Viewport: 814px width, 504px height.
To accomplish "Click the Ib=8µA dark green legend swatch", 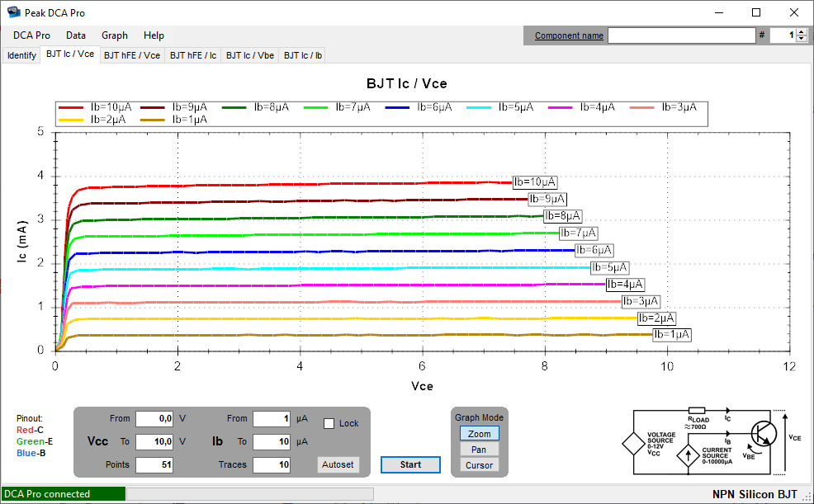I will tap(234, 107).
